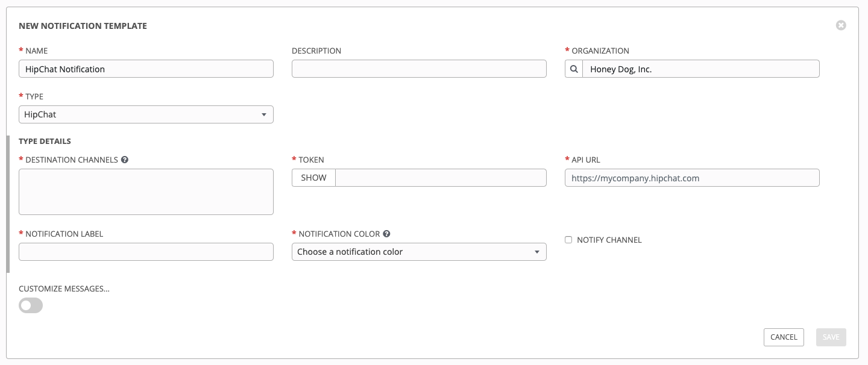Toggle the Customize Messages switch on
Viewport: 868px width, 365px height.
pyautogui.click(x=31, y=305)
